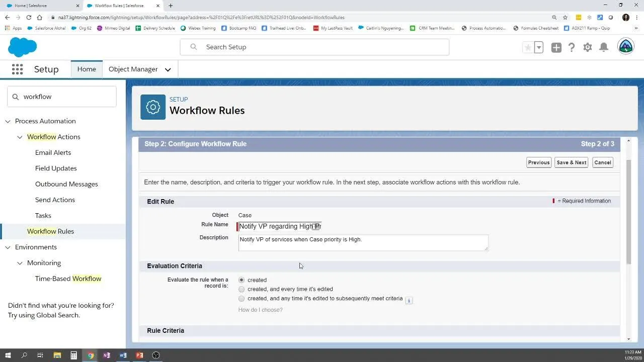The height and width of the screenshot is (362, 644).
Task: Open the Formulas Cheatsheet bookmark
Action: tap(536, 28)
